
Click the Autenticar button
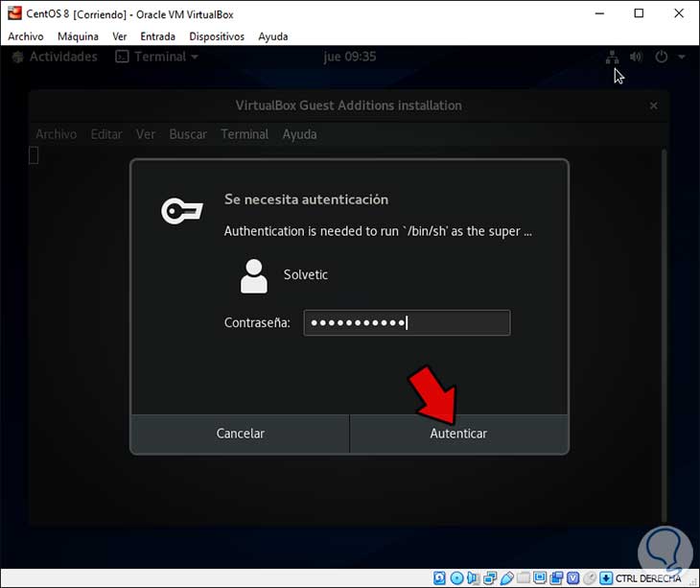[459, 434]
